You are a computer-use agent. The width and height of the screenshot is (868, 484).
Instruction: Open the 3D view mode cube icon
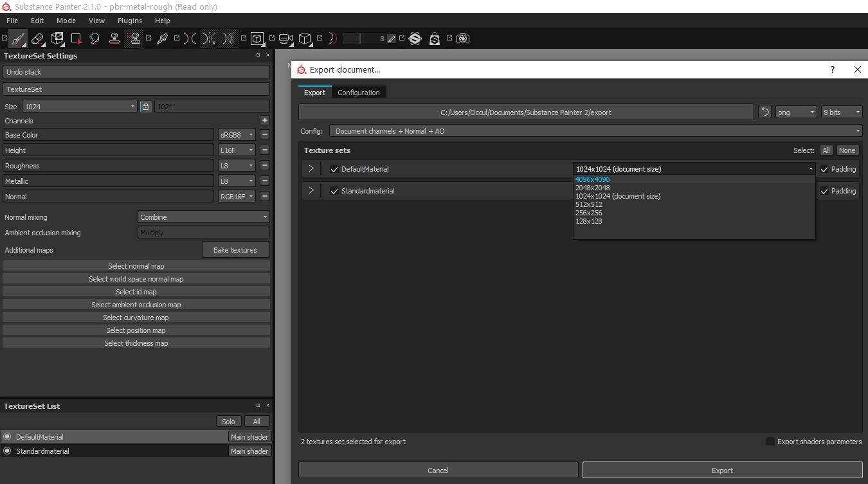pyautogui.click(x=257, y=39)
